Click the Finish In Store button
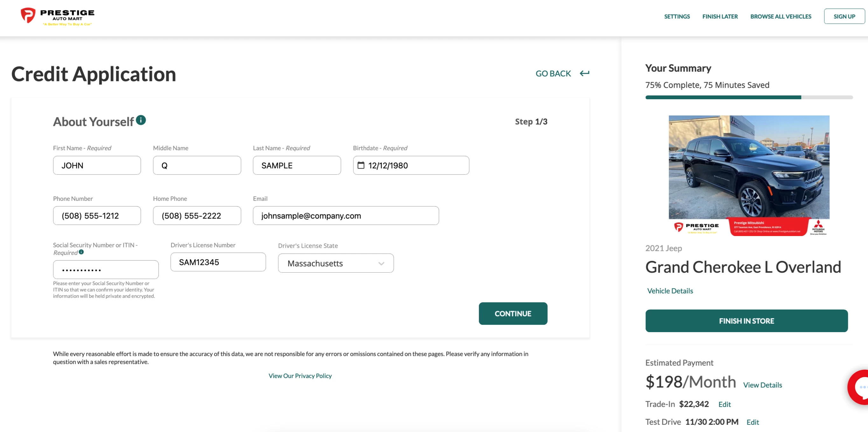The width and height of the screenshot is (868, 432). [x=746, y=320]
